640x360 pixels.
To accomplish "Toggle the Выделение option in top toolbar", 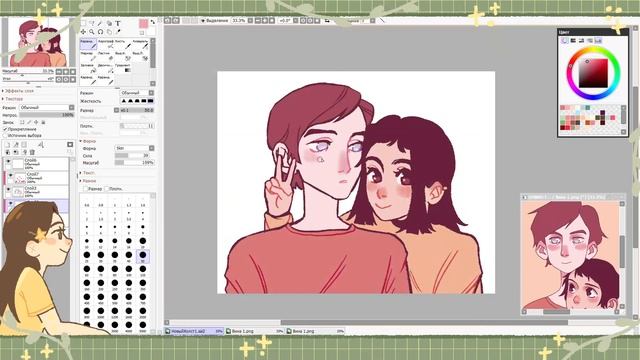I will (x=214, y=20).
